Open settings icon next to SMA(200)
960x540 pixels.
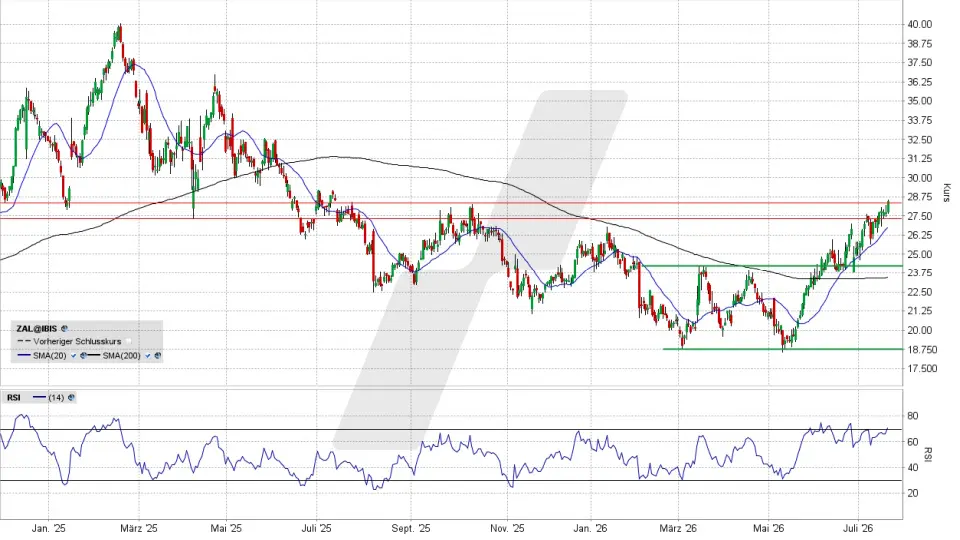157,356
